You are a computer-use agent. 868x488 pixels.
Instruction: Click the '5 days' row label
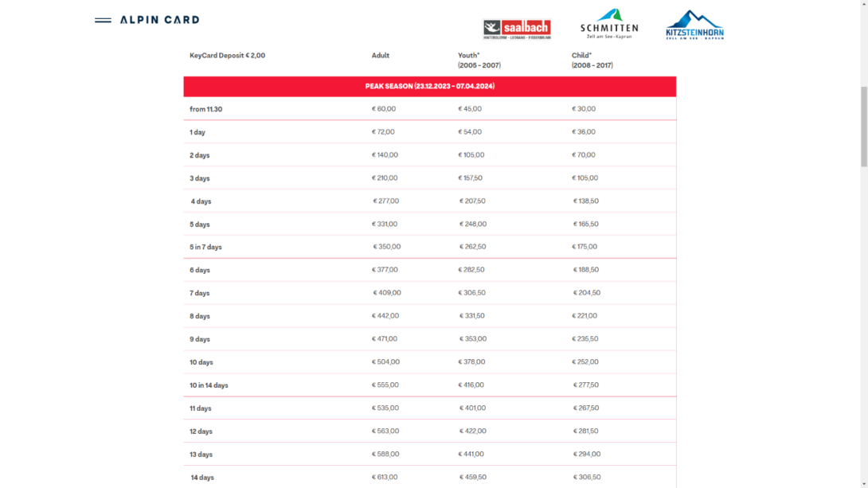[x=200, y=224]
